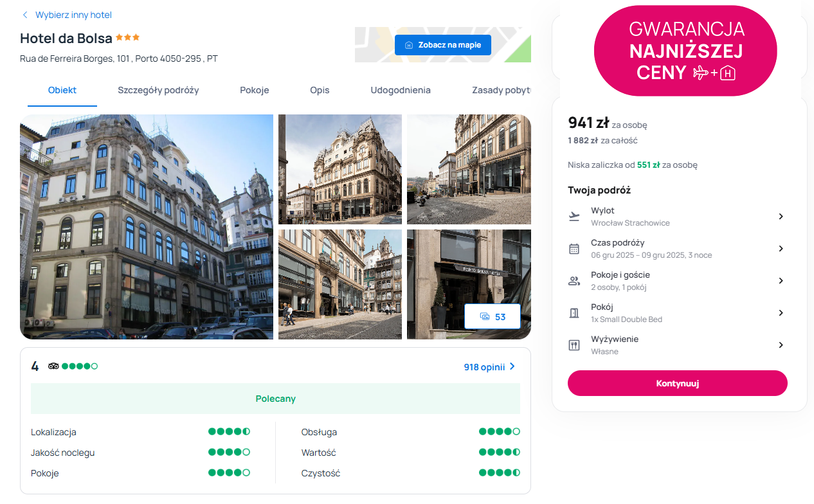The height and width of the screenshot is (504, 814).
Task: Click the TripAdvisor owl logo icon
Action: pos(53,366)
